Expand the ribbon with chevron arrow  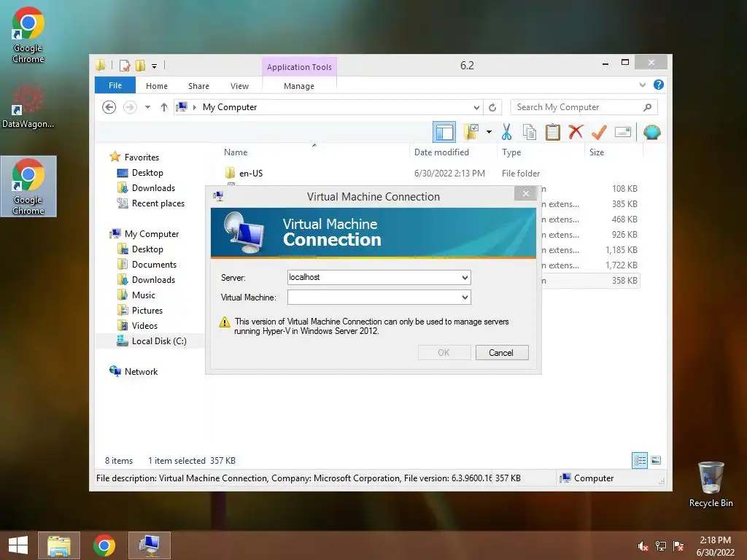[x=642, y=85]
